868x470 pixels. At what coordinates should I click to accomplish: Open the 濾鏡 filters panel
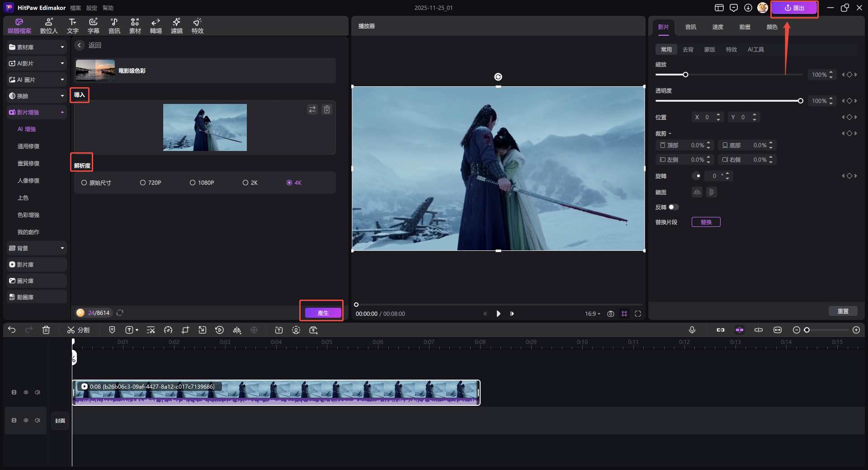coord(176,26)
